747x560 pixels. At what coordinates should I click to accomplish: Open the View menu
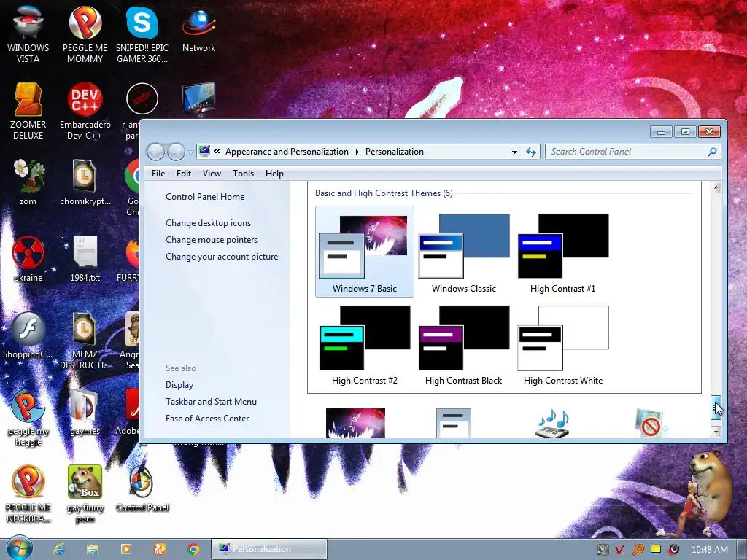pos(212,174)
